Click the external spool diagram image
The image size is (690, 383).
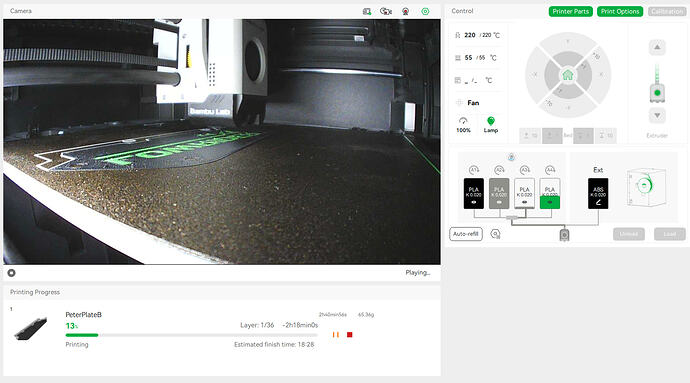point(646,187)
